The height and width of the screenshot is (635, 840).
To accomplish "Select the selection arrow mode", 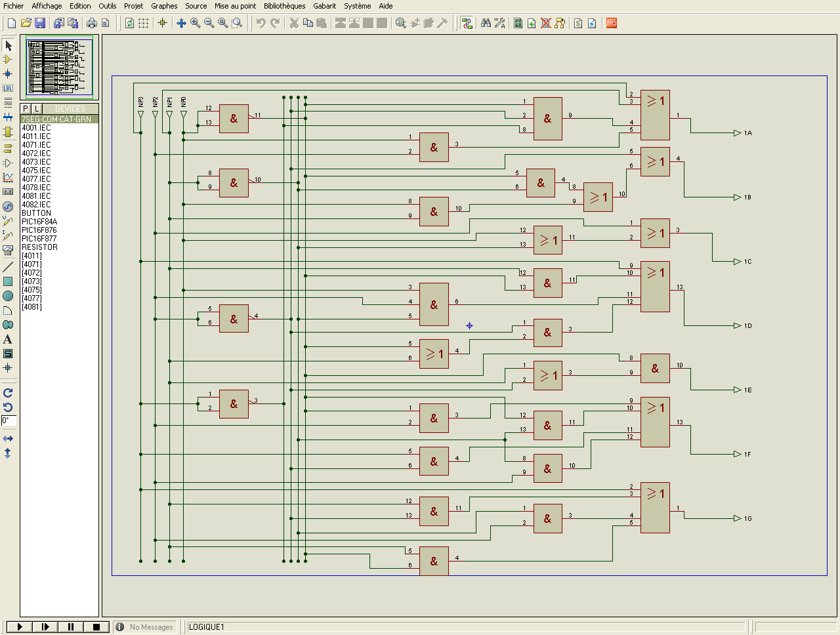I will coord(8,45).
